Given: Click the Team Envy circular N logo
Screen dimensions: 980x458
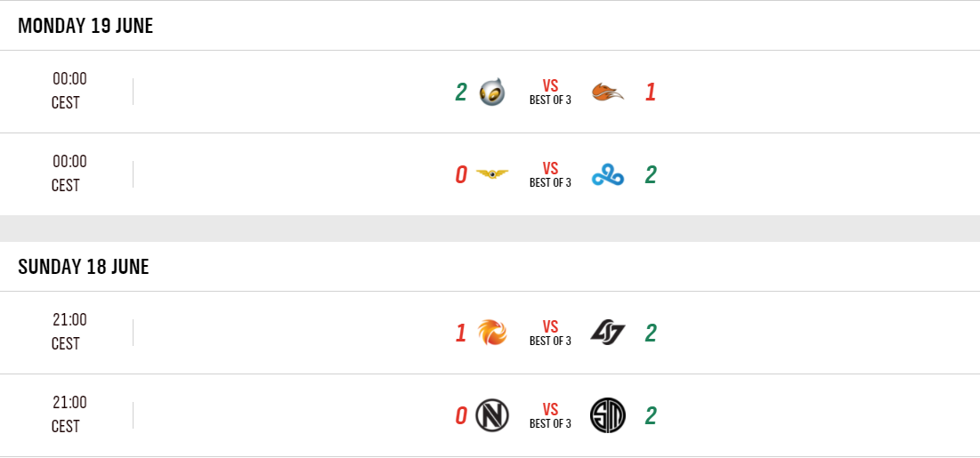Looking at the screenshot, I should (x=491, y=415).
